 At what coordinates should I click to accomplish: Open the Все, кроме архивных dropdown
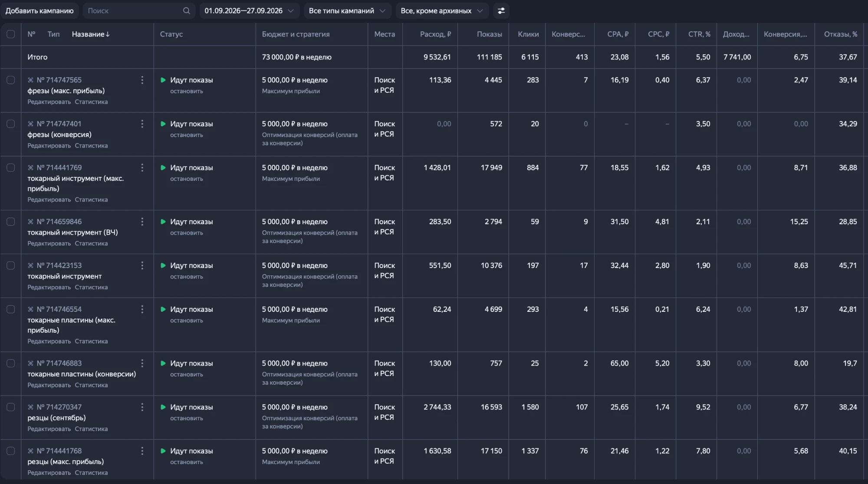tap(442, 11)
